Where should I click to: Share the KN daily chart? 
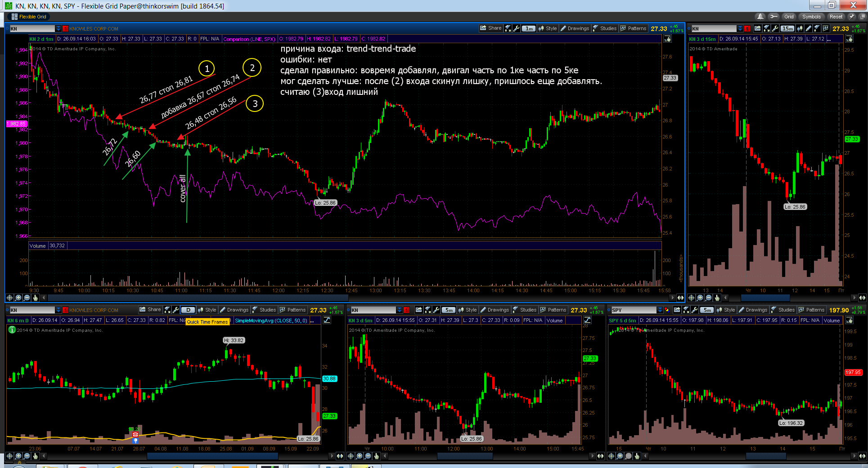[x=150, y=310]
